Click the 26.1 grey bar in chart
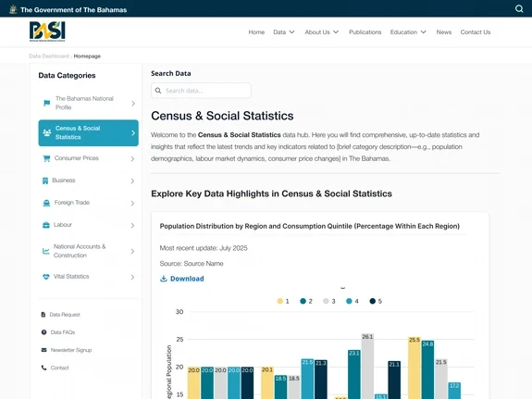The height and width of the screenshot is (399, 532). click(367, 366)
